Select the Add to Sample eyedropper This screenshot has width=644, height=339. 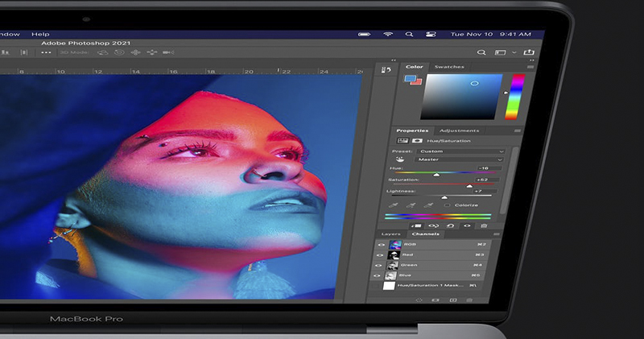[x=411, y=205]
